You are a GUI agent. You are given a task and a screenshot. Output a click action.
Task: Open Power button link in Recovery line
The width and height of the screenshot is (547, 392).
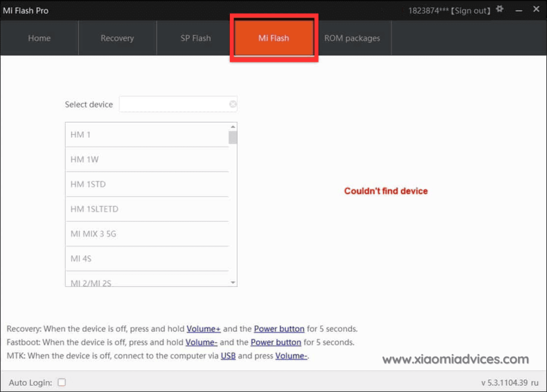[x=279, y=328]
